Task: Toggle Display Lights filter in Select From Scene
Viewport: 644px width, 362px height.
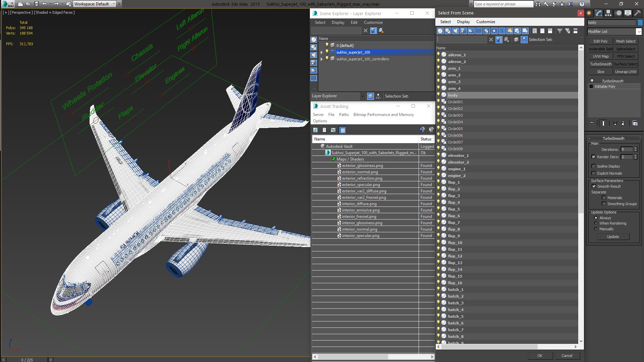Action: click(455, 31)
